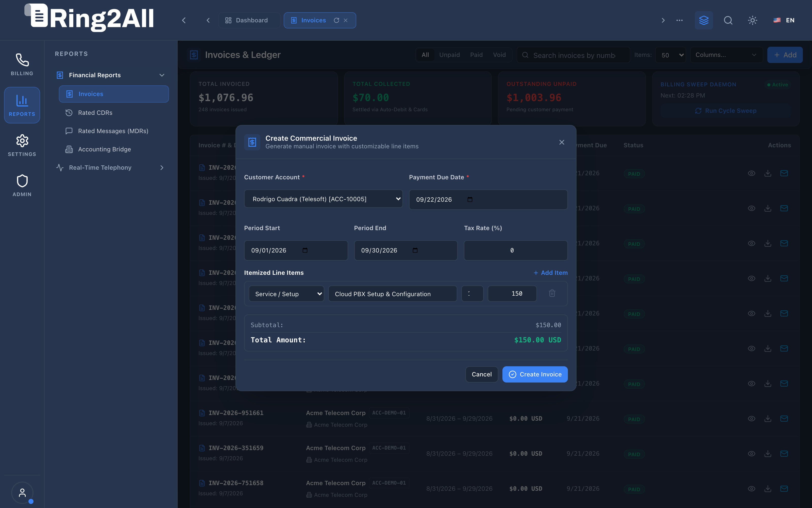This screenshot has width=812, height=508.
Task: Add a new line item
Action: pyautogui.click(x=551, y=273)
